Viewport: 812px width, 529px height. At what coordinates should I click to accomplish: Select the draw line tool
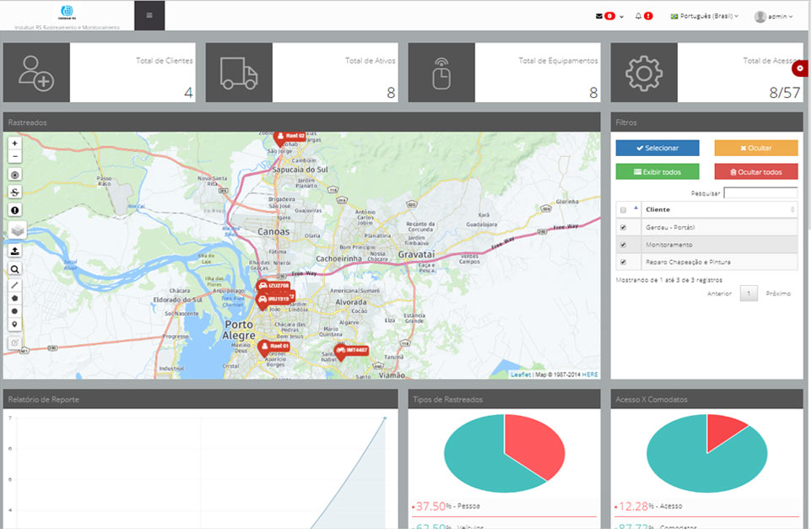[x=15, y=285]
